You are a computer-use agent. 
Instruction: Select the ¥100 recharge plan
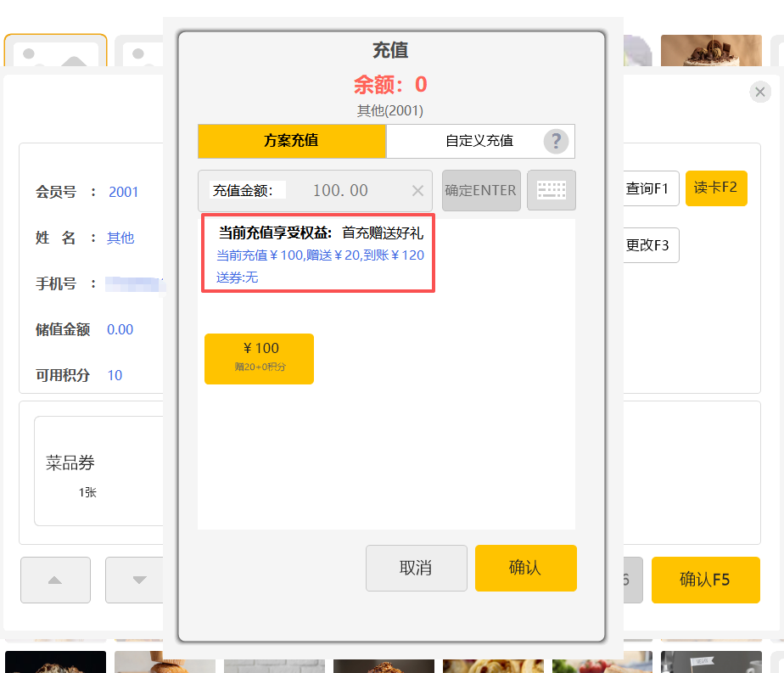pyautogui.click(x=259, y=358)
